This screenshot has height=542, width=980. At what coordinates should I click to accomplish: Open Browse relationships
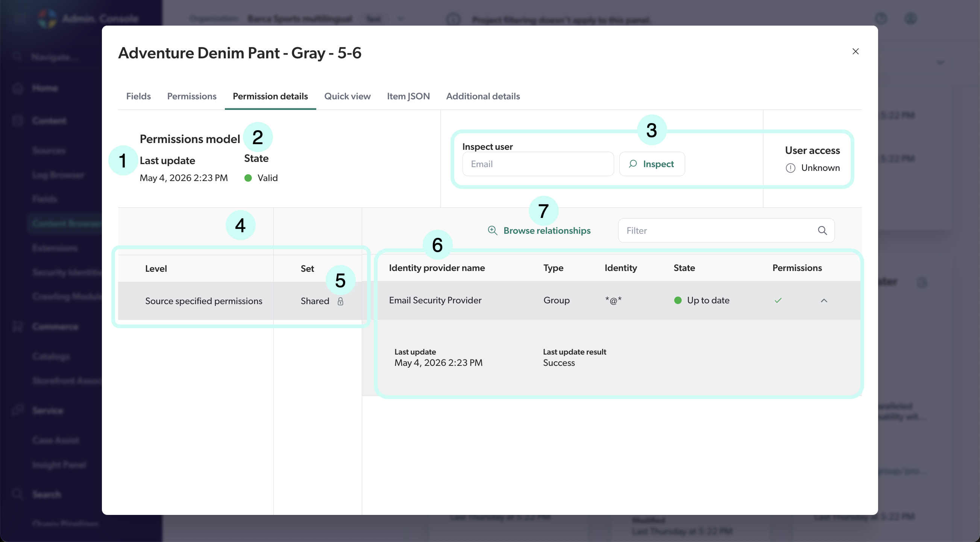click(539, 230)
